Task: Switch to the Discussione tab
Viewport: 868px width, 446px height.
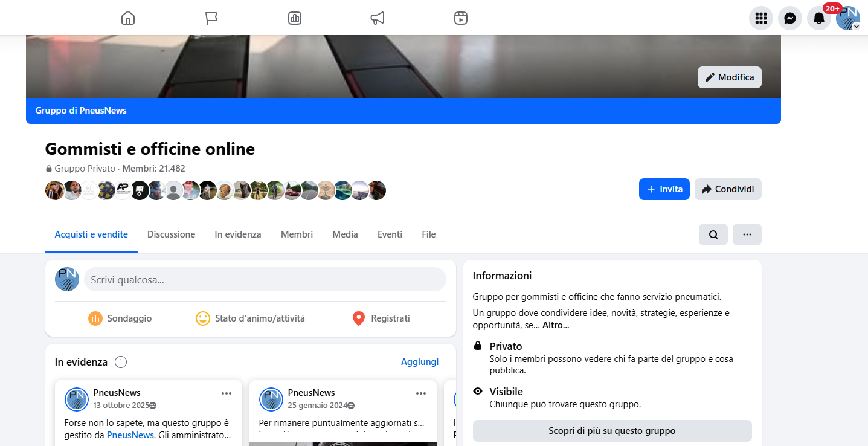Action: click(171, 234)
